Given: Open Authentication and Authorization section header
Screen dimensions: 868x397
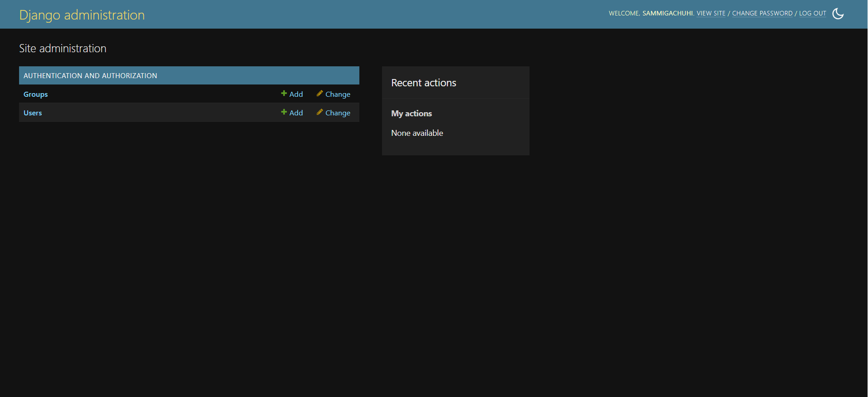Looking at the screenshot, I should tap(90, 76).
